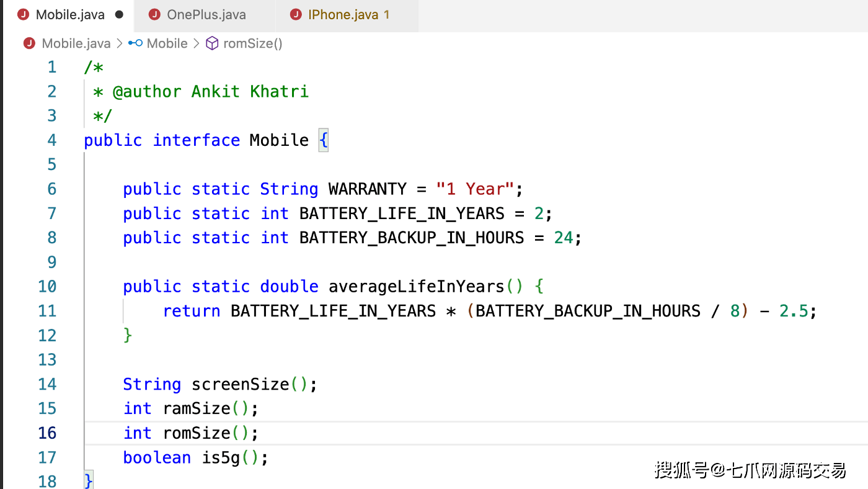Click the opening brace after Mobile
The image size is (868, 489).
coord(323,140)
